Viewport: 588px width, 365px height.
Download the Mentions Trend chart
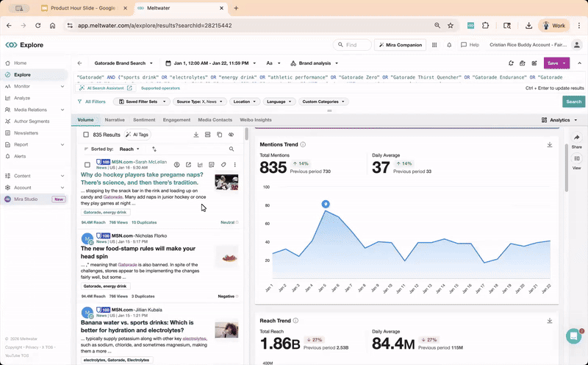point(549,144)
